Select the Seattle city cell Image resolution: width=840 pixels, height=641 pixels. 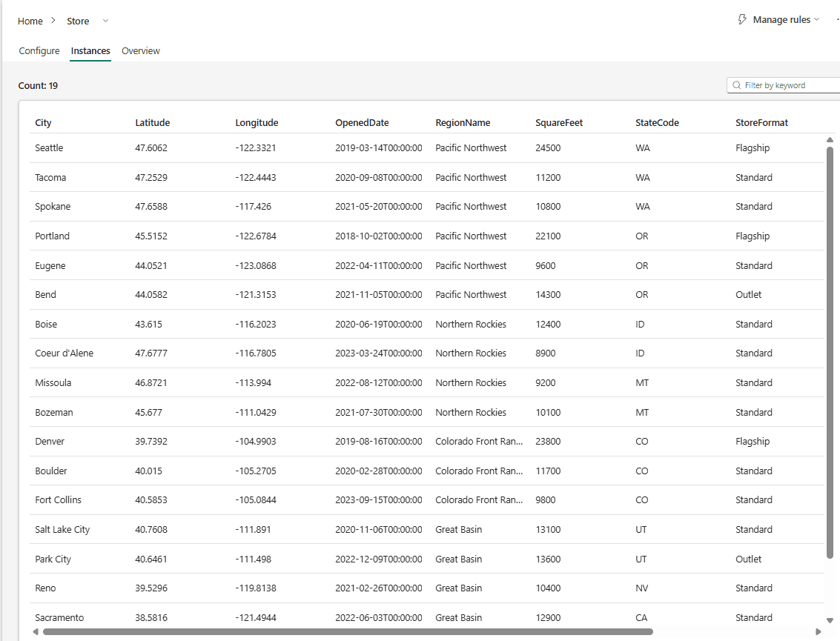click(x=49, y=147)
